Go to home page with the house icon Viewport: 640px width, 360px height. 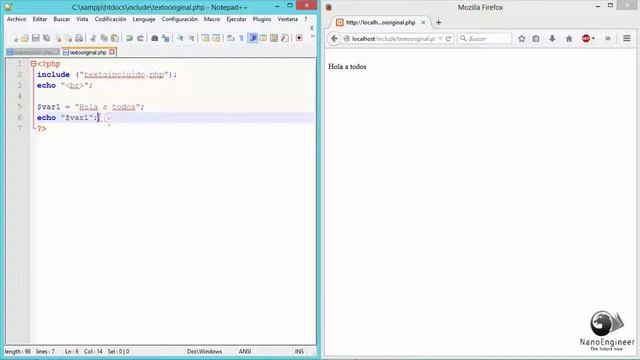(569, 39)
